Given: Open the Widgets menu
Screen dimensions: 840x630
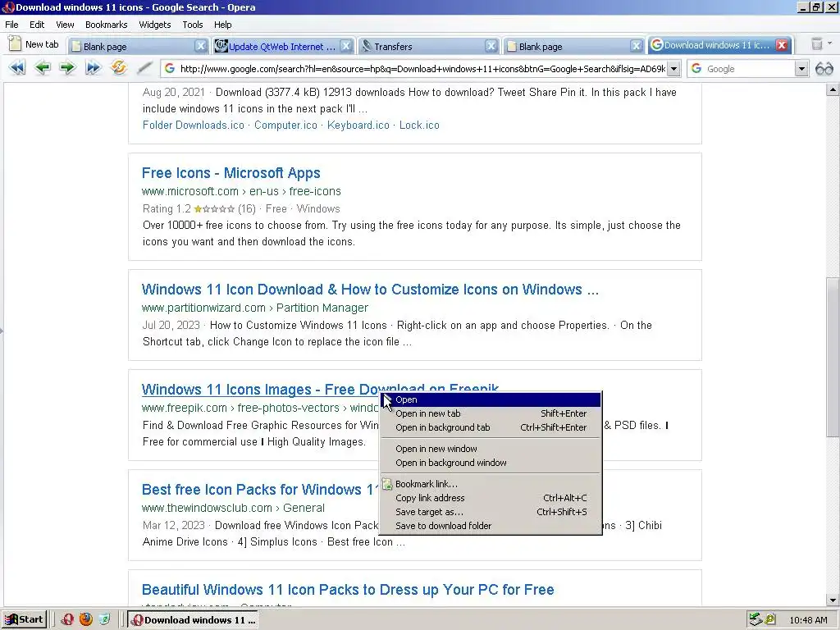Looking at the screenshot, I should coord(155,25).
